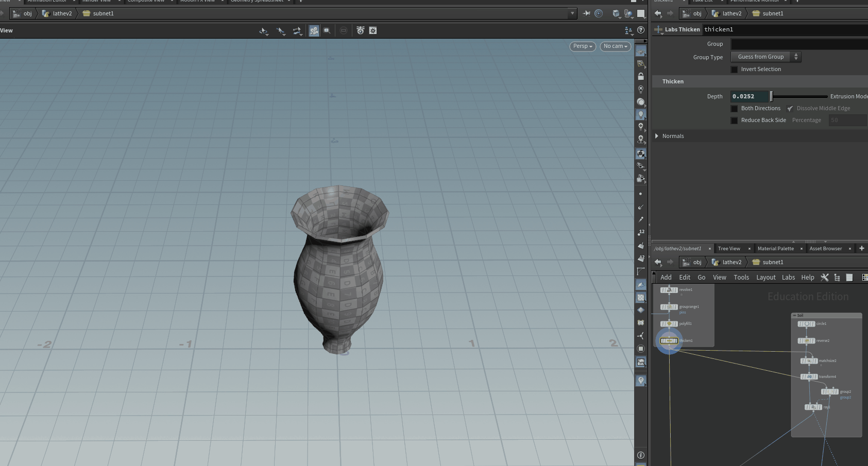
Task: Open the Edit menu in network editor
Action: (x=685, y=278)
